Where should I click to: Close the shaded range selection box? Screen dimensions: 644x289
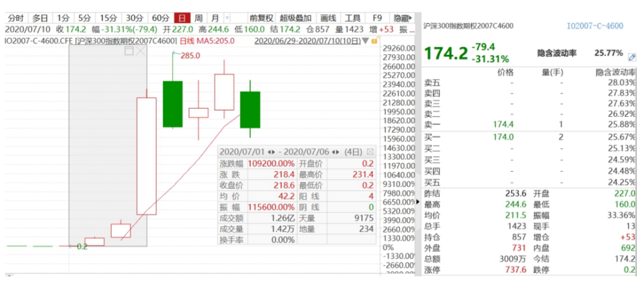tap(141, 51)
